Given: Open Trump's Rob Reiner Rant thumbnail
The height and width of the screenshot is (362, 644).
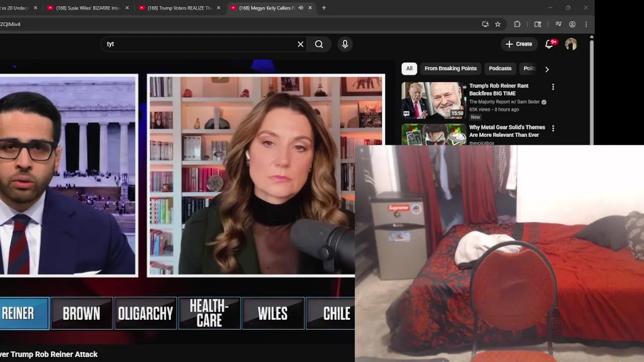Looking at the screenshot, I should click(x=434, y=100).
